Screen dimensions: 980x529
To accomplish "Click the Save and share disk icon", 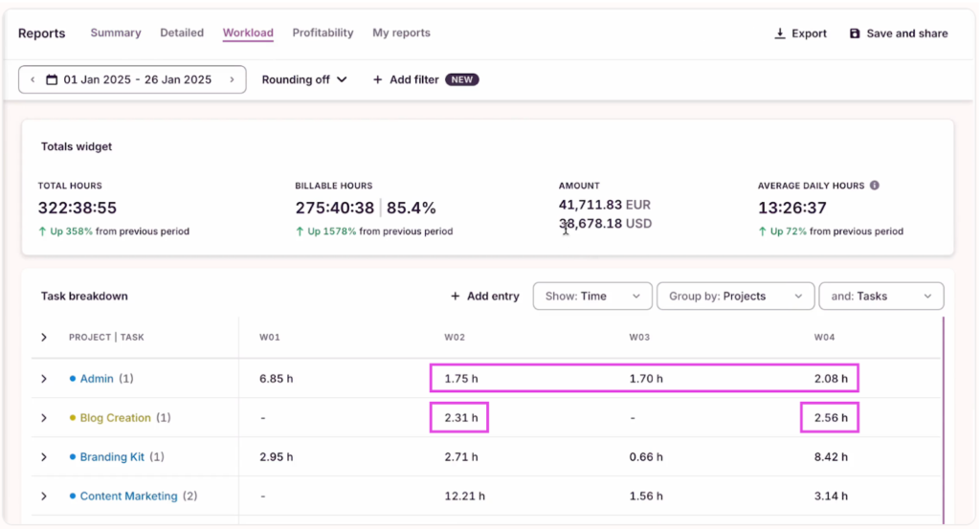I will tap(855, 33).
